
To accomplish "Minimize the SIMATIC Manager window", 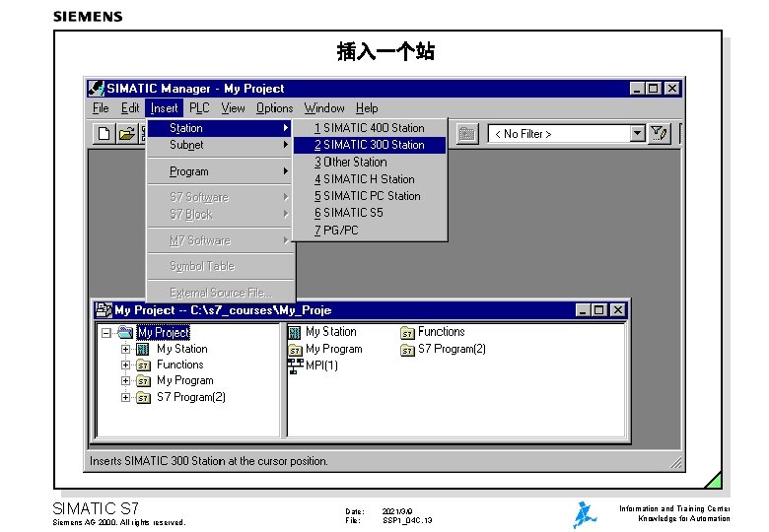I will (x=637, y=89).
